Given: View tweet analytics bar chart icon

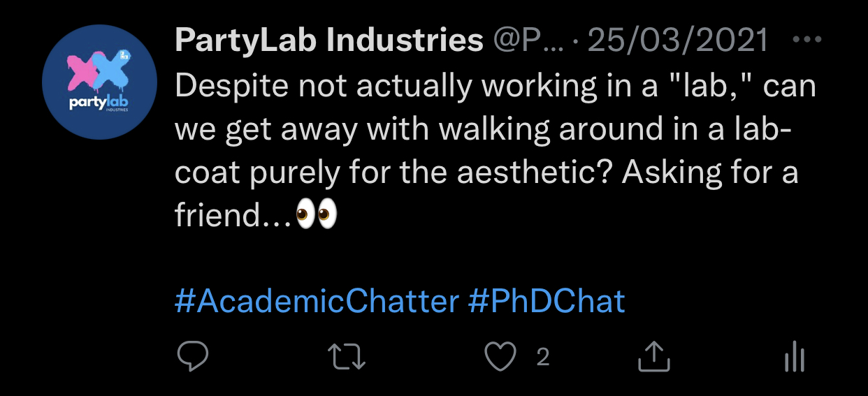Looking at the screenshot, I should point(795,358).
